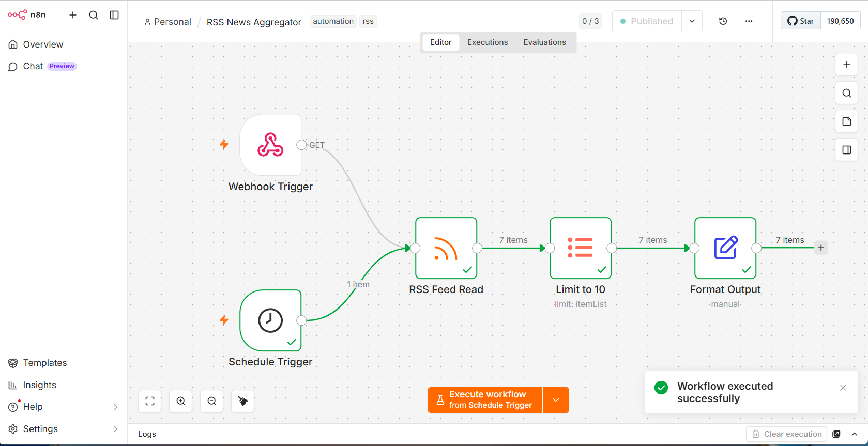Viewport: 868px width, 446px height.
Task: Add a node with canvas plus button
Action: click(847, 65)
